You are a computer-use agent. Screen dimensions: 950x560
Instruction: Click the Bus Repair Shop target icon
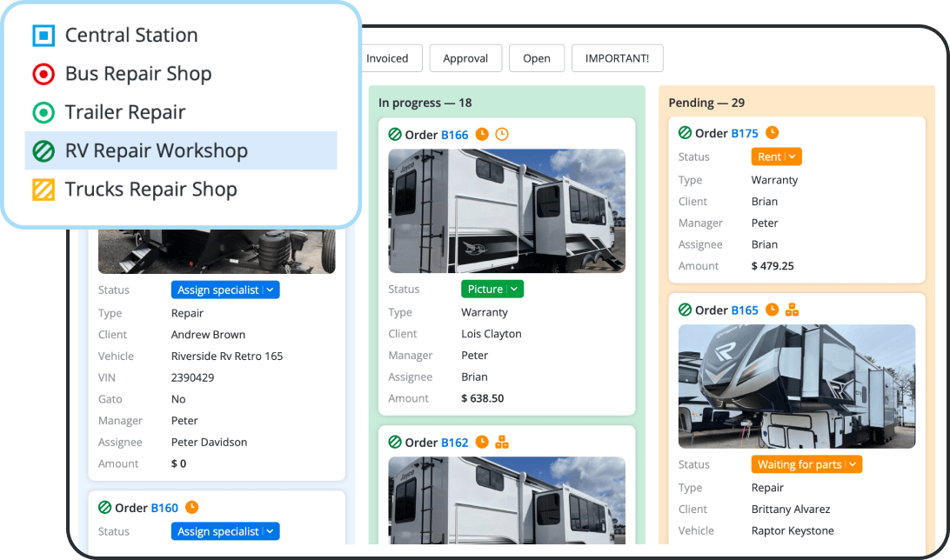pyautogui.click(x=42, y=74)
